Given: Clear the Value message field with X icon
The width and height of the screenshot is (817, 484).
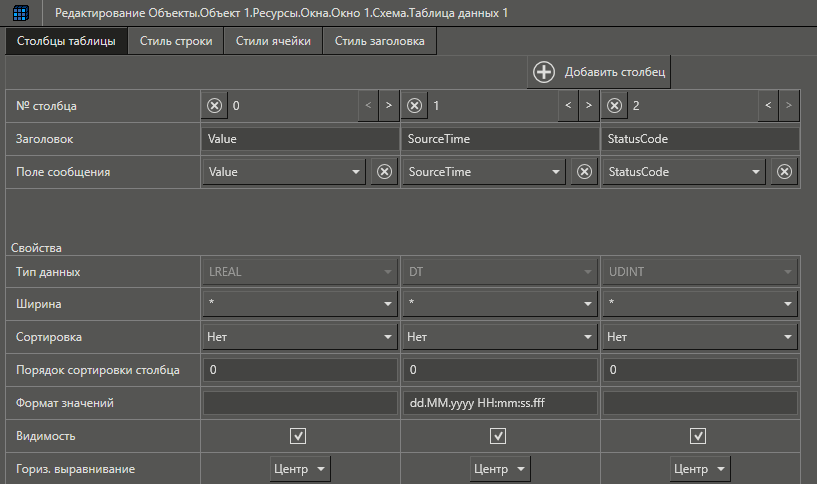Looking at the screenshot, I should point(384,172).
